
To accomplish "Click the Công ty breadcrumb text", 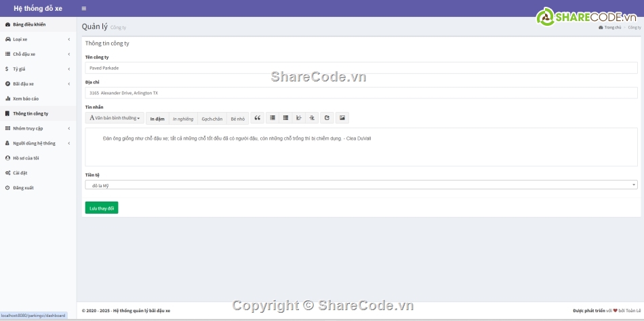I will click(634, 28).
